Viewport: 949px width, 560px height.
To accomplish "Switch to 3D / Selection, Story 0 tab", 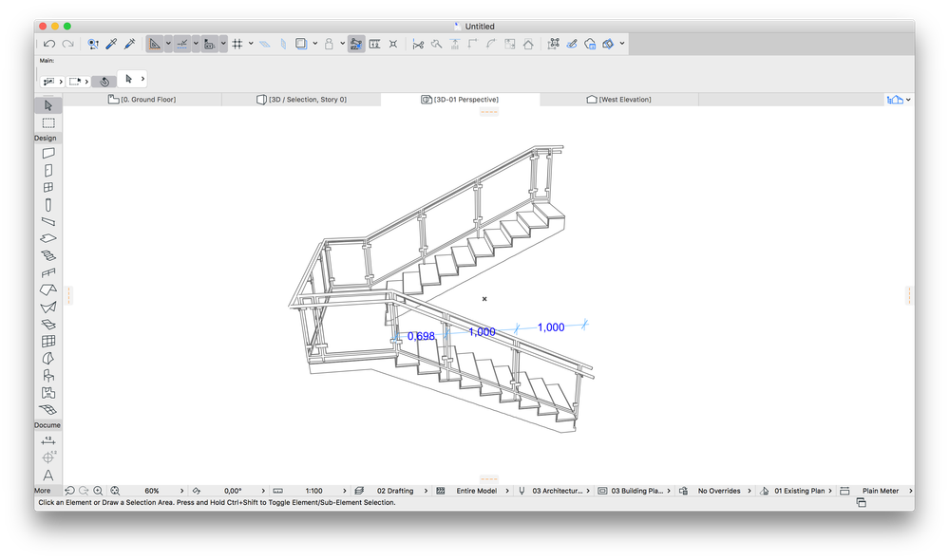I will 301,99.
